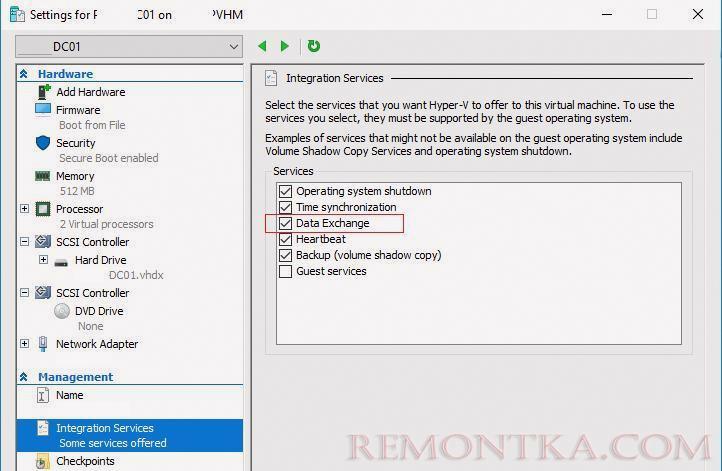Click the green back arrow icon
This screenshot has height=471, width=722.
point(262,46)
